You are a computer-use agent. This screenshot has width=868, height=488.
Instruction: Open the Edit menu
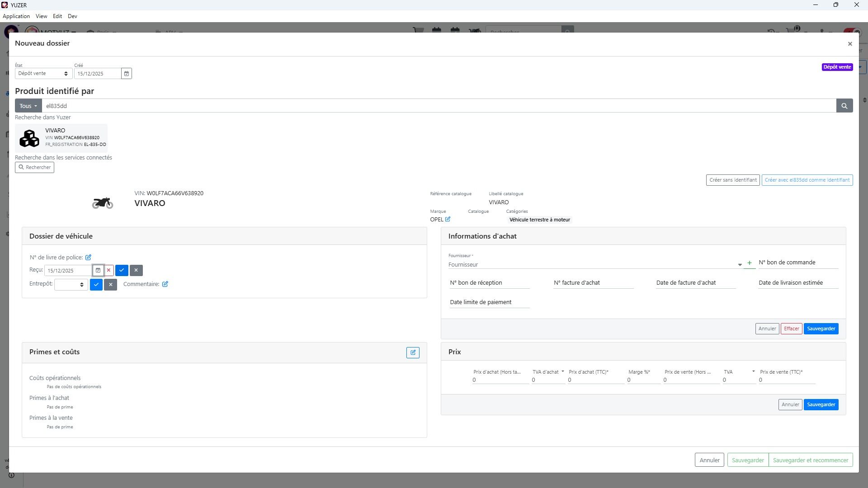coord(57,16)
